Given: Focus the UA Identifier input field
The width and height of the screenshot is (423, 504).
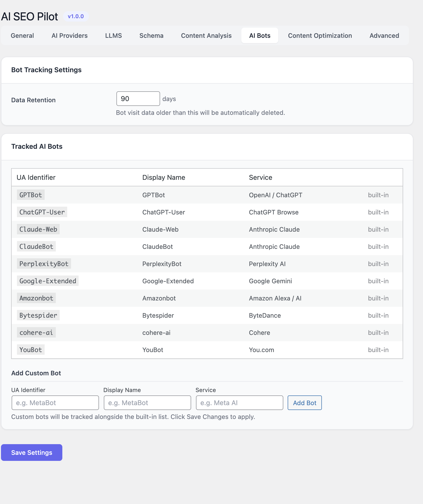Looking at the screenshot, I should [55, 403].
